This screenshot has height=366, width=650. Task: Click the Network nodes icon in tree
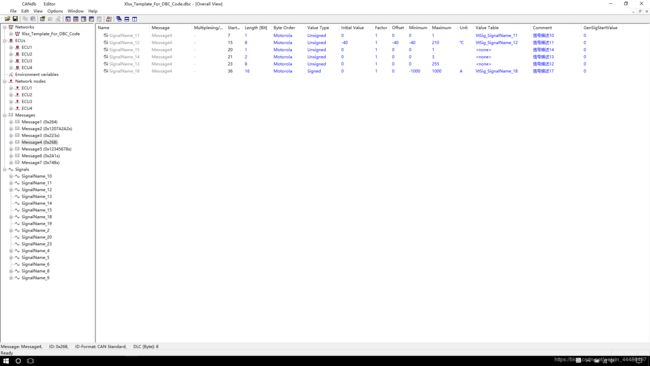tap(11, 81)
